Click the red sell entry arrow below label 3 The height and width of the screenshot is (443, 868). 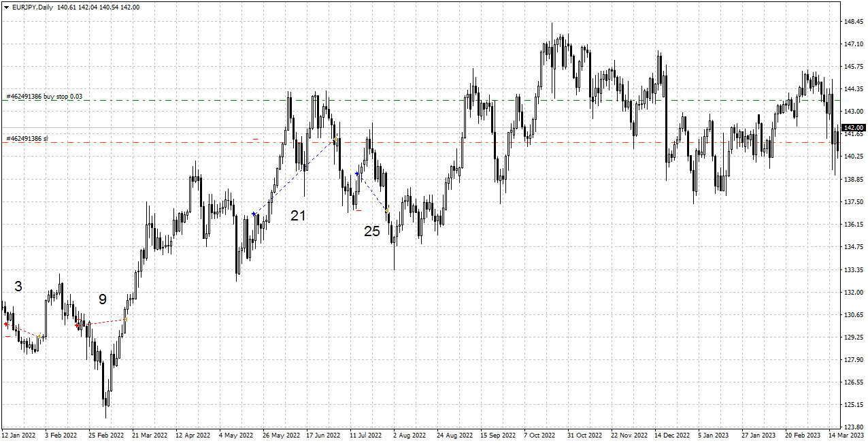(x=6, y=325)
